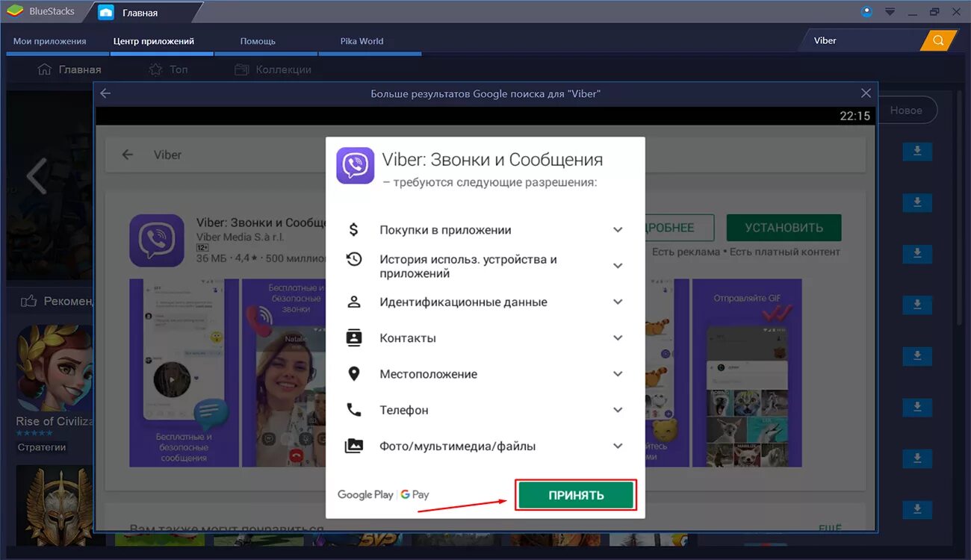Open the Мои приложения tab
The height and width of the screenshot is (560, 971).
[x=50, y=41]
